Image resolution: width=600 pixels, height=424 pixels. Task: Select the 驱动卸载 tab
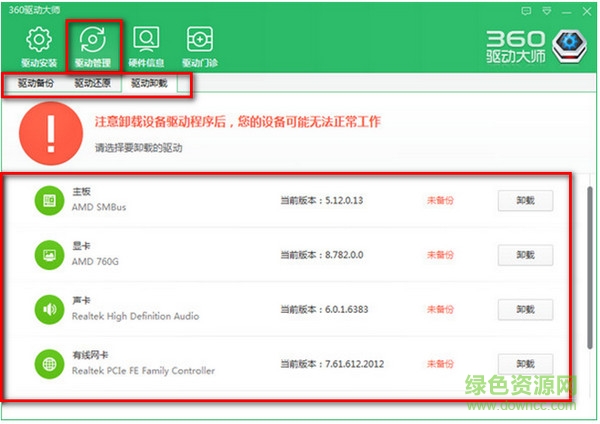coord(149,84)
